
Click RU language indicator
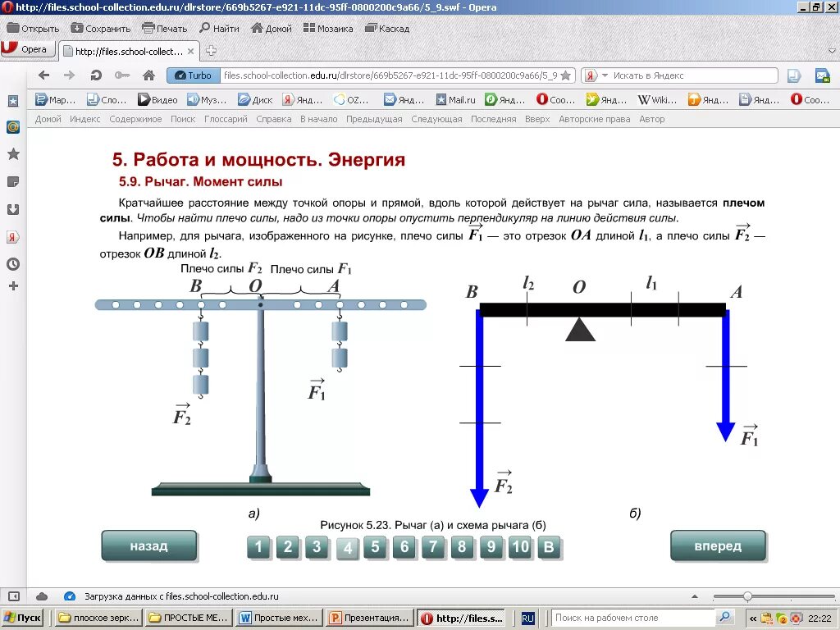click(527, 619)
